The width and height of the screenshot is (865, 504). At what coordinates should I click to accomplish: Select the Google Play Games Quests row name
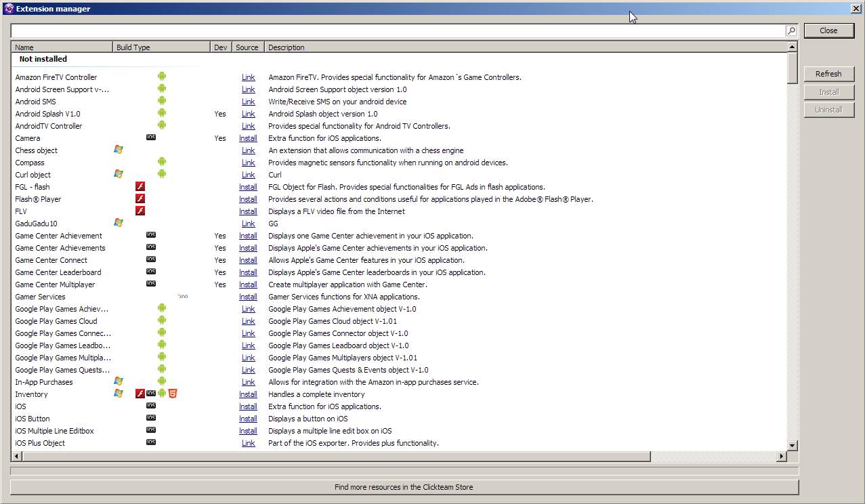(x=62, y=370)
